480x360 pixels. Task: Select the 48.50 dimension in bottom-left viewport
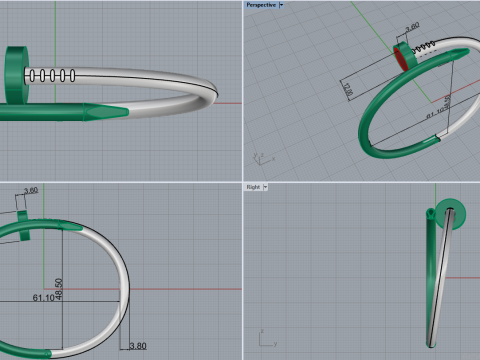pyautogui.click(x=58, y=289)
